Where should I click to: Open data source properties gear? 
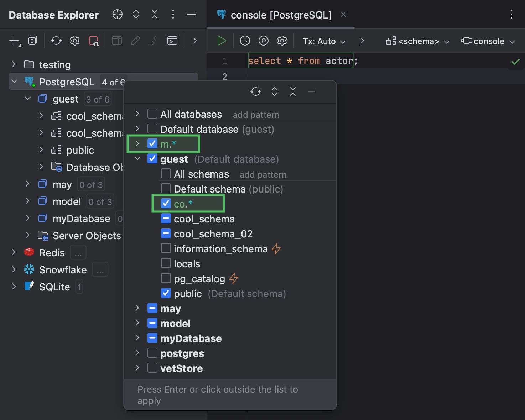pyautogui.click(x=74, y=41)
